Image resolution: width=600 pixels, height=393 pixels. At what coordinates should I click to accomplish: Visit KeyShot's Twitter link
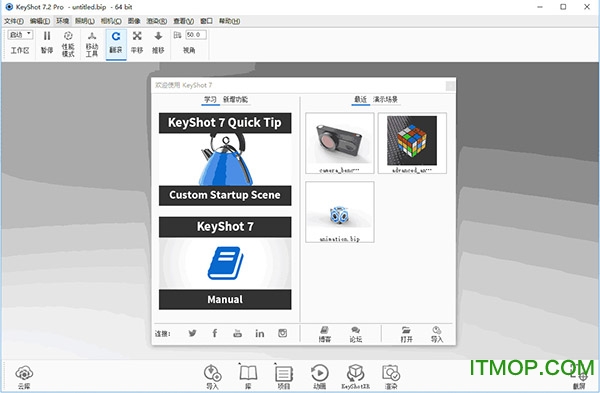click(192, 333)
